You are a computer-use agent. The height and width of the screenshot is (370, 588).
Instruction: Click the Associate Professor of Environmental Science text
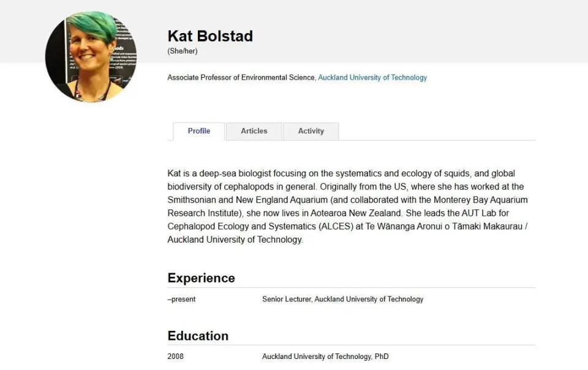(241, 78)
